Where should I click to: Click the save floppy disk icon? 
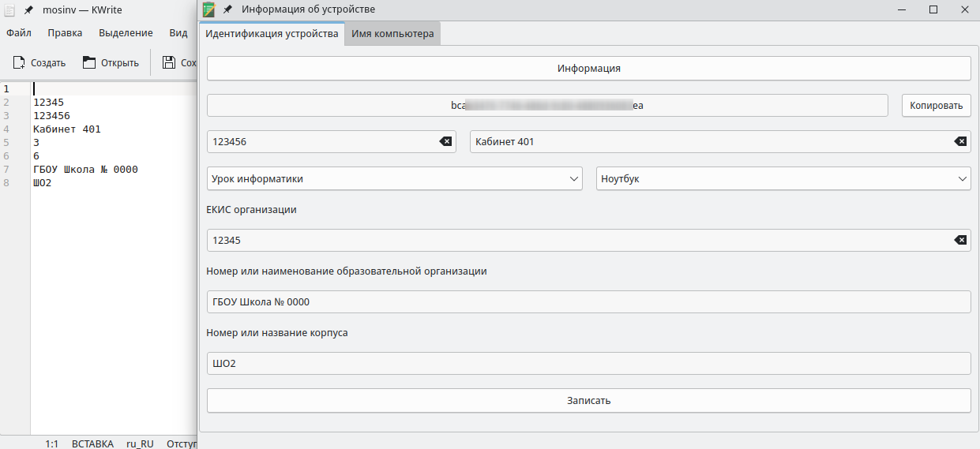pyautogui.click(x=168, y=62)
